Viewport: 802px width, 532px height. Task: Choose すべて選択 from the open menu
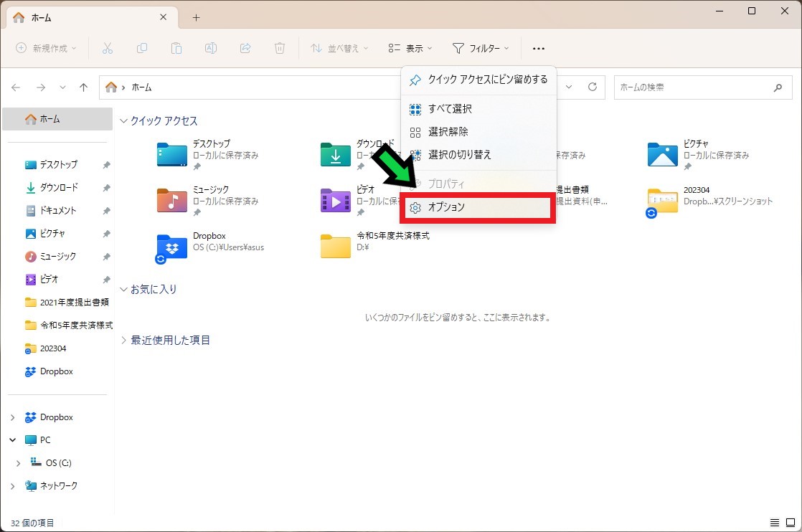pos(452,108)
